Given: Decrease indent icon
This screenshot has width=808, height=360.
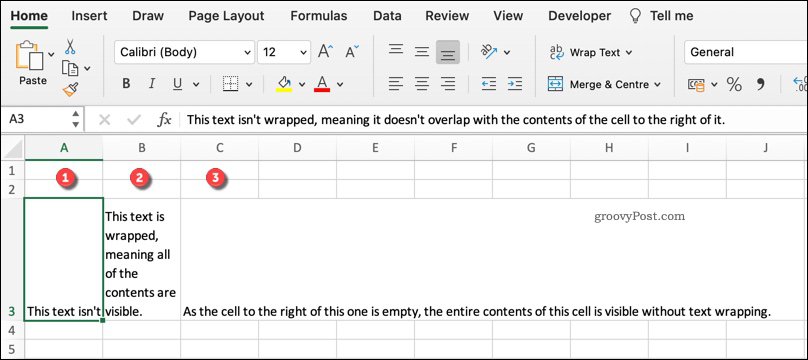Looking at the screenshot, I should click(489, 83).
